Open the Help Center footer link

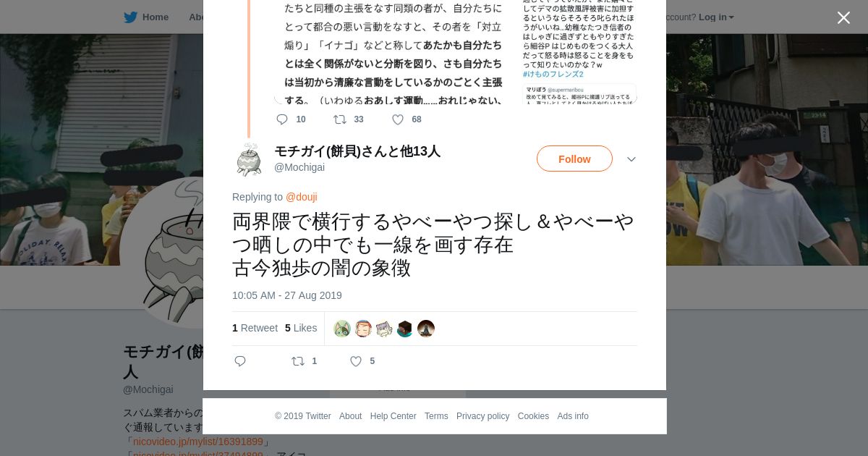point(393,416)
